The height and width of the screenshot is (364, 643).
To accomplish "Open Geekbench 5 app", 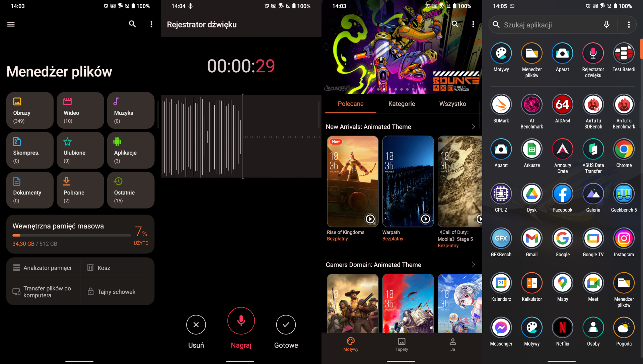I will (624, 194).
